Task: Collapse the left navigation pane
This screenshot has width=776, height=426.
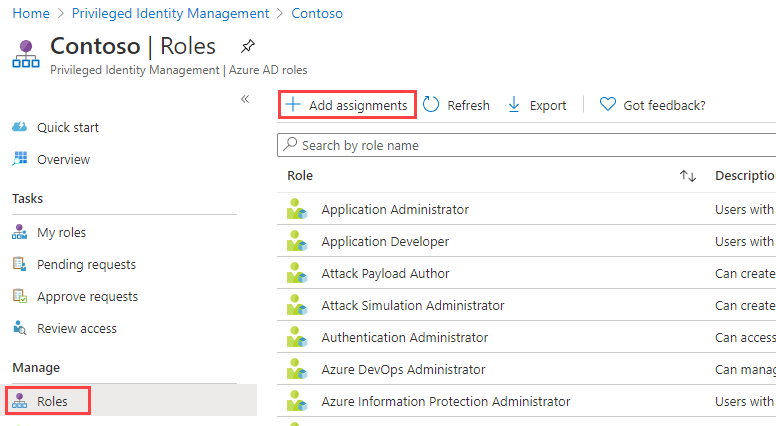Action: pos(245,99)
